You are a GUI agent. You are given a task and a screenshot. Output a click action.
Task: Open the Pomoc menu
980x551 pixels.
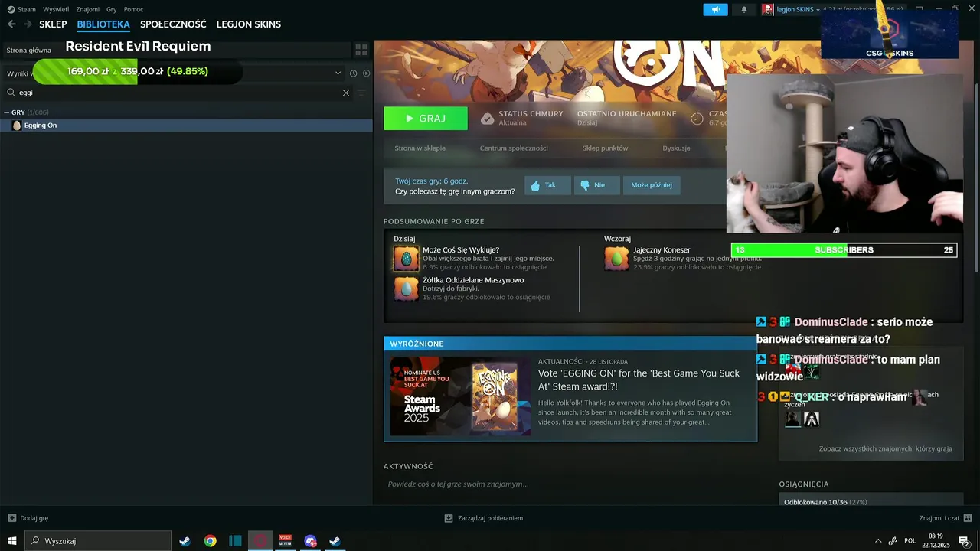point(133,9)
